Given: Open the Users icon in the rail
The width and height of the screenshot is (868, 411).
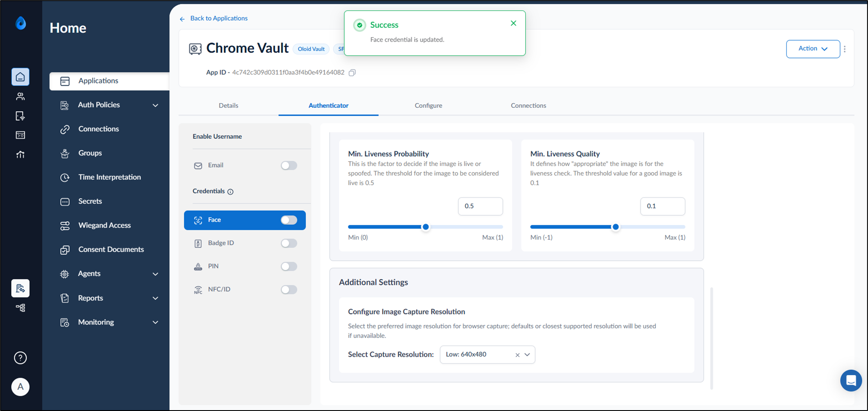Looking at the screenshot, I should 20,96.
